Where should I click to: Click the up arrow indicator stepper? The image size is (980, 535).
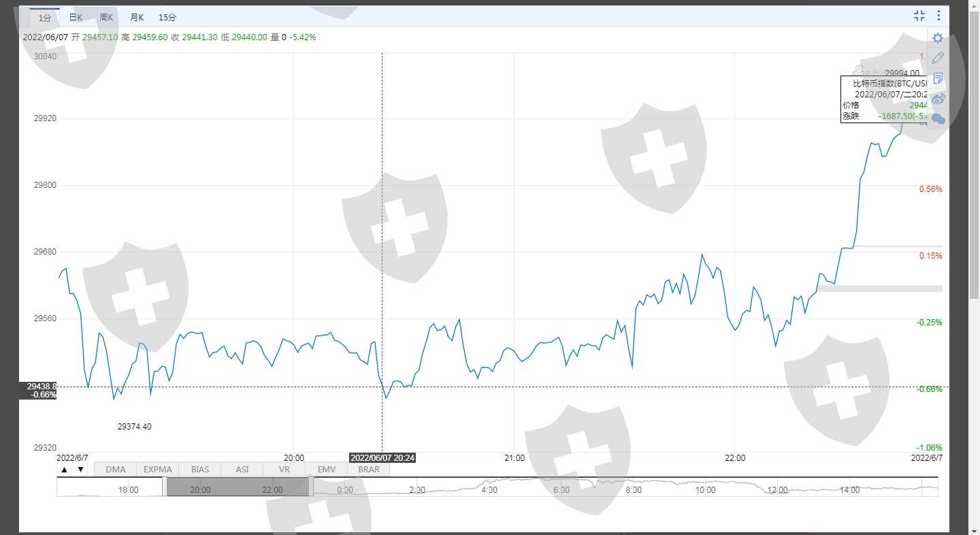(64, 470)
